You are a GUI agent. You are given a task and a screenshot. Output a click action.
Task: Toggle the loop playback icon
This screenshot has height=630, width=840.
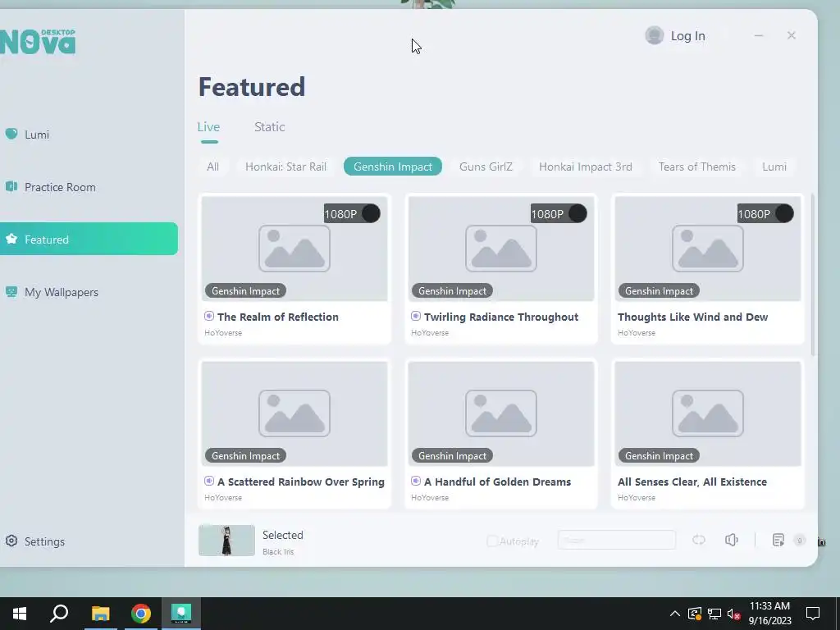coord(699,540)
